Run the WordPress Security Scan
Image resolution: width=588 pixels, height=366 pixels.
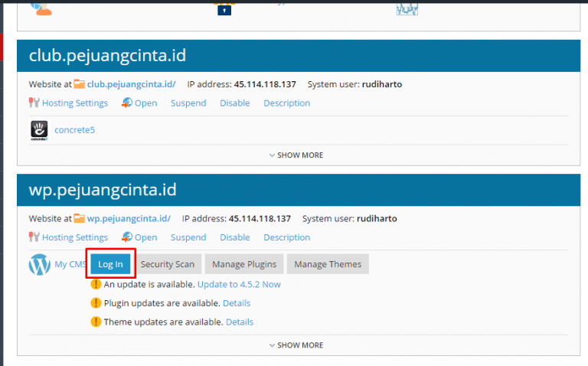coord(167,264)
